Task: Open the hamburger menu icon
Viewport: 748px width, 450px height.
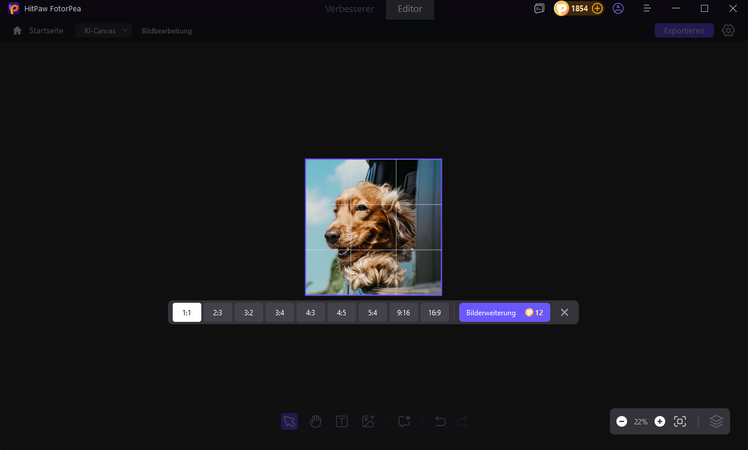Action: click(x=647, y=8)
